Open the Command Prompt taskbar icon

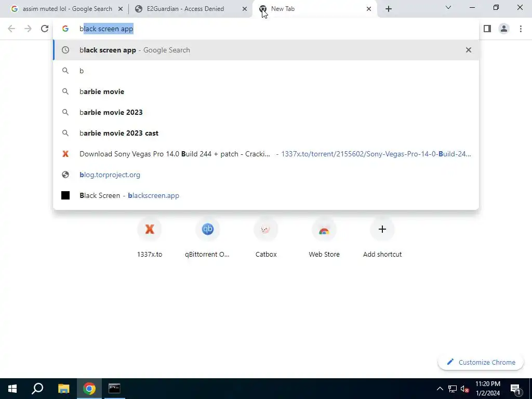click(114, 389)
